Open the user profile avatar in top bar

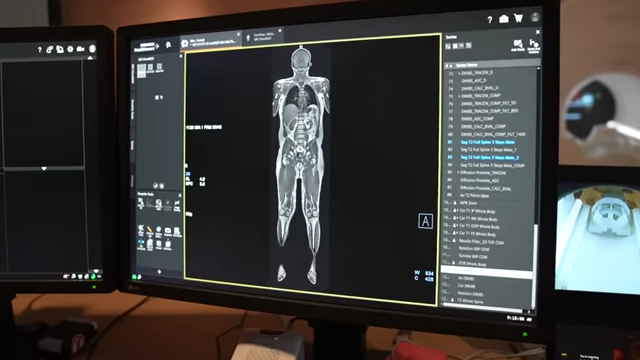click(535, 17)
